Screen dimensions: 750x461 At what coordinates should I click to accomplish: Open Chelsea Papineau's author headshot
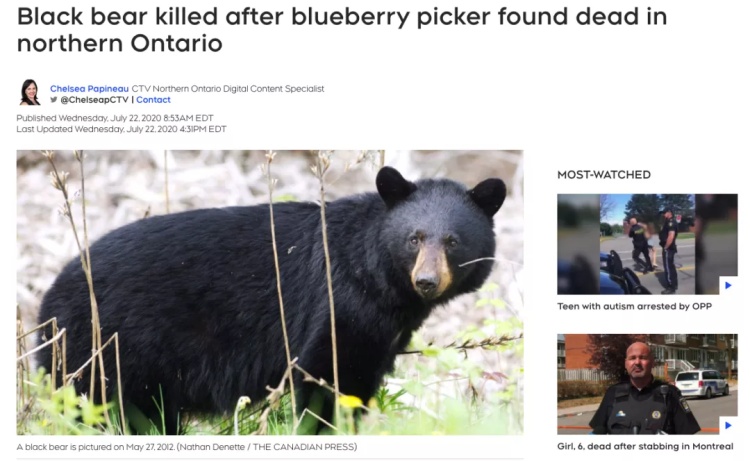tap(30, 92)
